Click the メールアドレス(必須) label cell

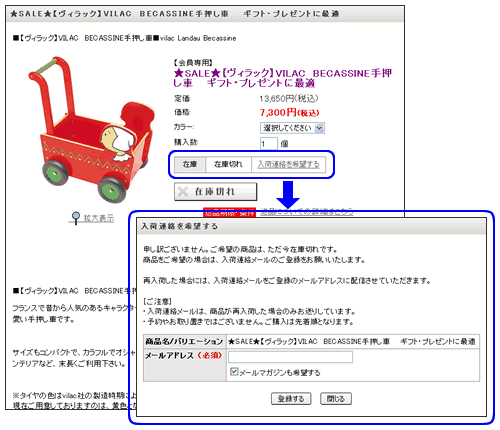pyautogui.click(x=185, y=365)
